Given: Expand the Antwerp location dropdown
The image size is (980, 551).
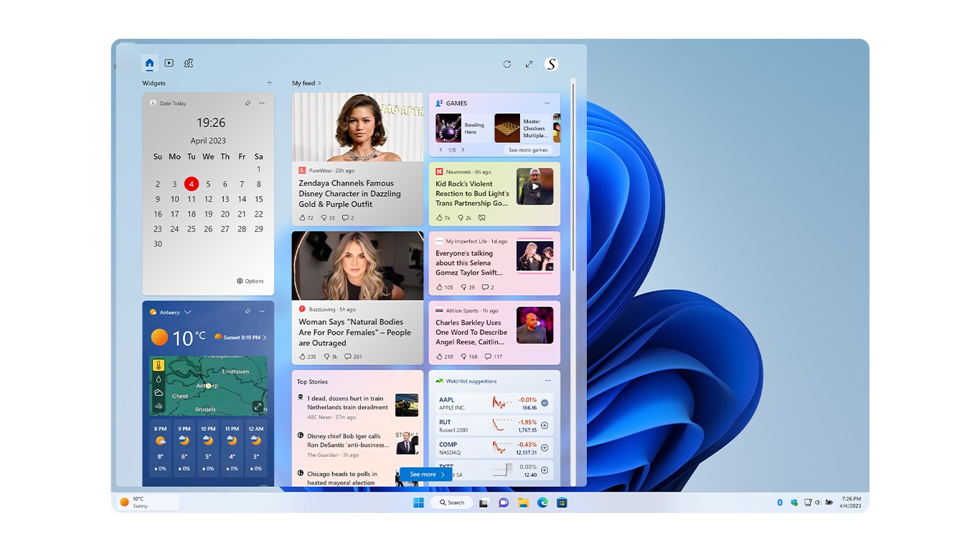Looking at the screenshot, I should [187, 312].
